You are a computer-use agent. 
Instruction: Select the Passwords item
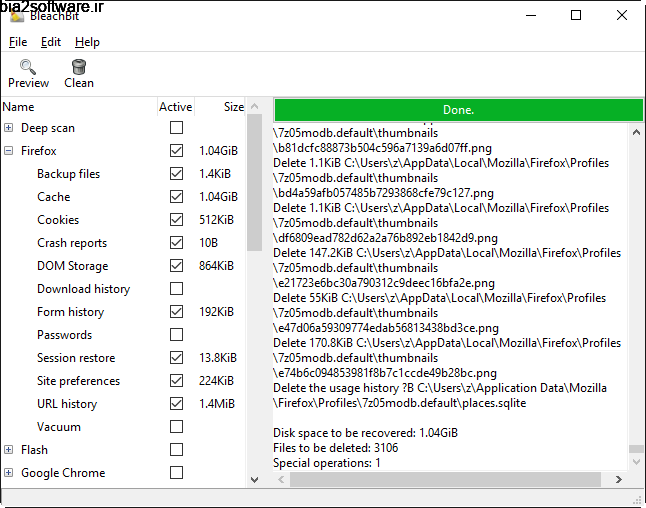click(65, 335)
